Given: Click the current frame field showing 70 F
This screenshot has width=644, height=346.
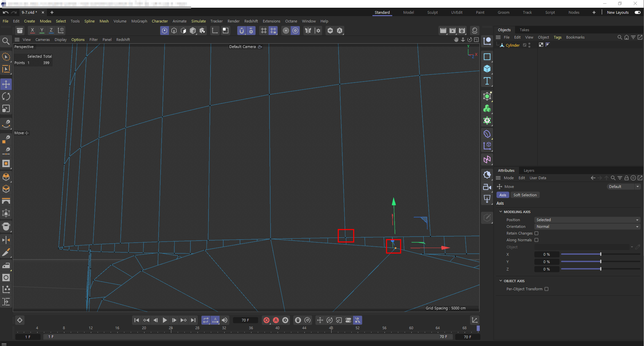Looking at the screenshot, I should pos(245,320).
